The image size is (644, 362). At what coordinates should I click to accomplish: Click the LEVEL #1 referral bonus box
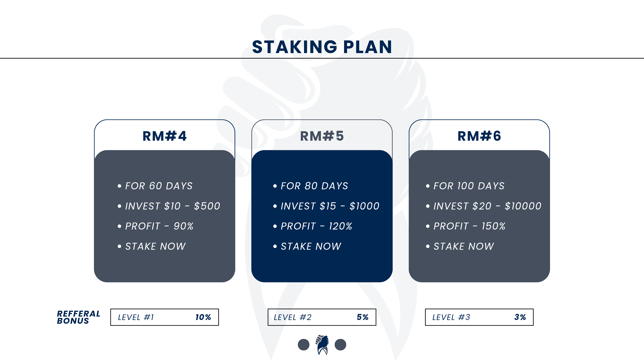pyautogui.click(x=165, y=317)
